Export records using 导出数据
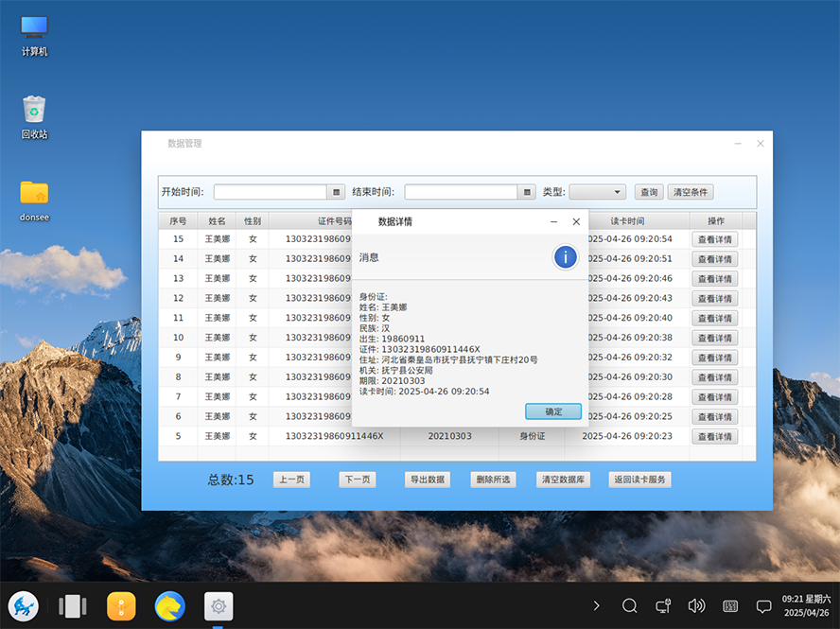Viewport: 840px width, 629px height. (427, 480)
